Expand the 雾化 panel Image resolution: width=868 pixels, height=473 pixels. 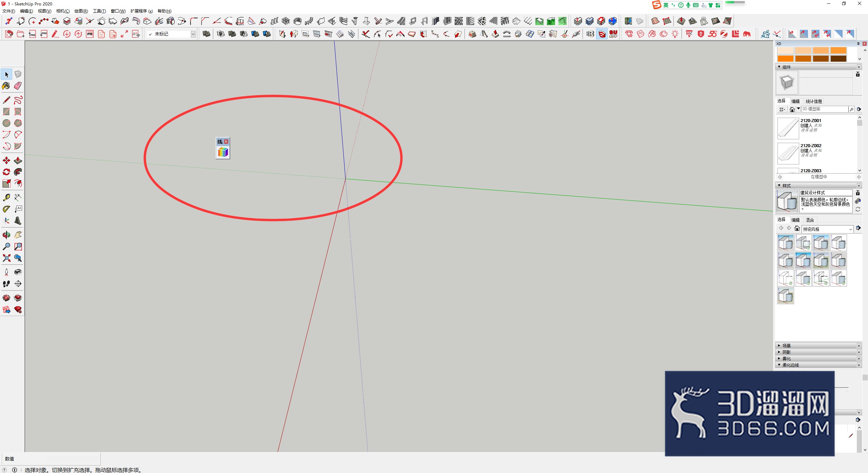click(x=779, y=358)
